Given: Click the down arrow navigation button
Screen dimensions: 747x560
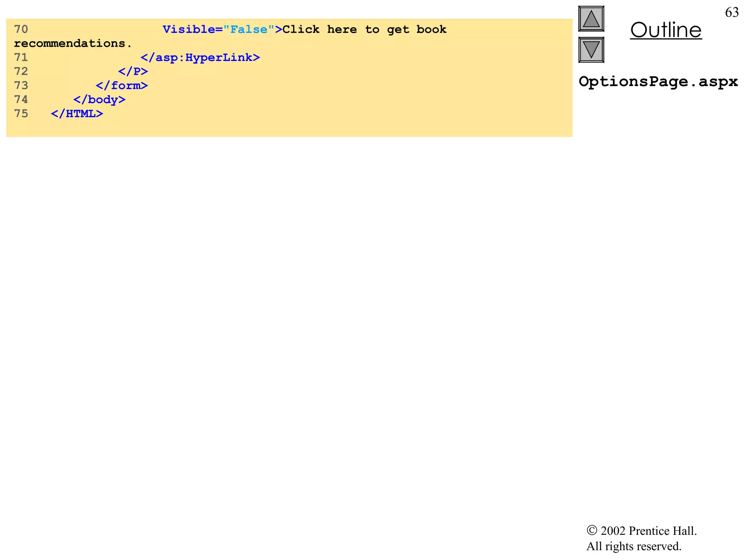Looking at the screenshot, I should pyautogui.click(x=591, y=50).
